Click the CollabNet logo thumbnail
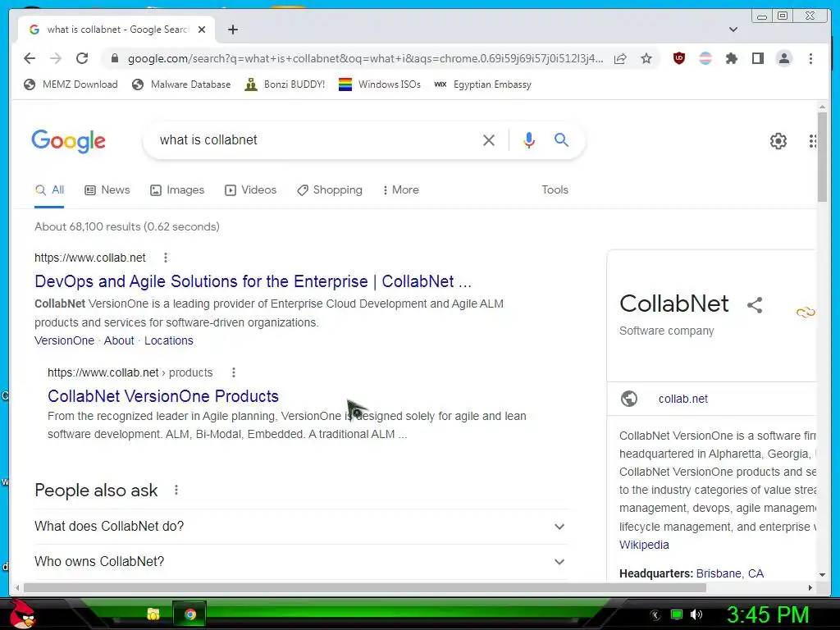The image size is (840, 630). click(806, 312)
